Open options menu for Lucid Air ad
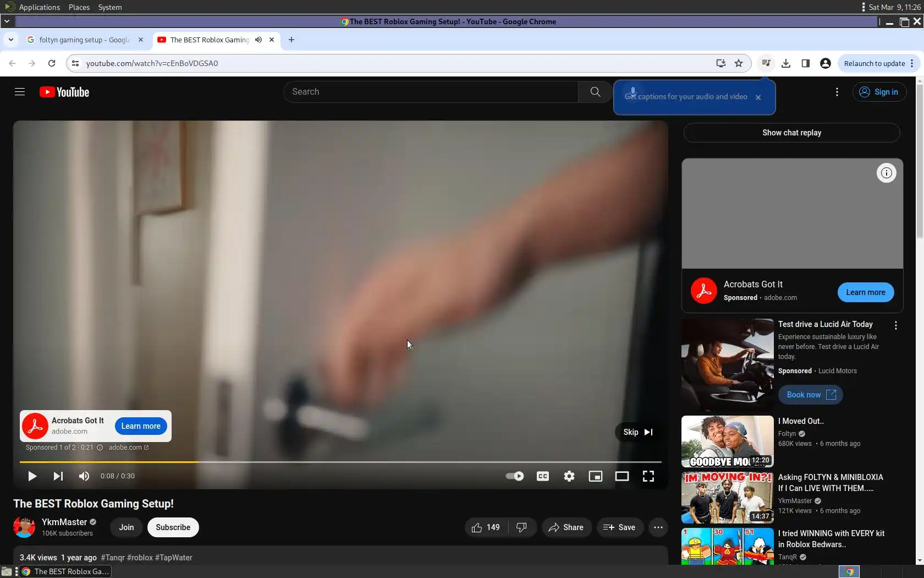Image resolution: width=924 pixels, height=578 pixels. pos(896,325)
